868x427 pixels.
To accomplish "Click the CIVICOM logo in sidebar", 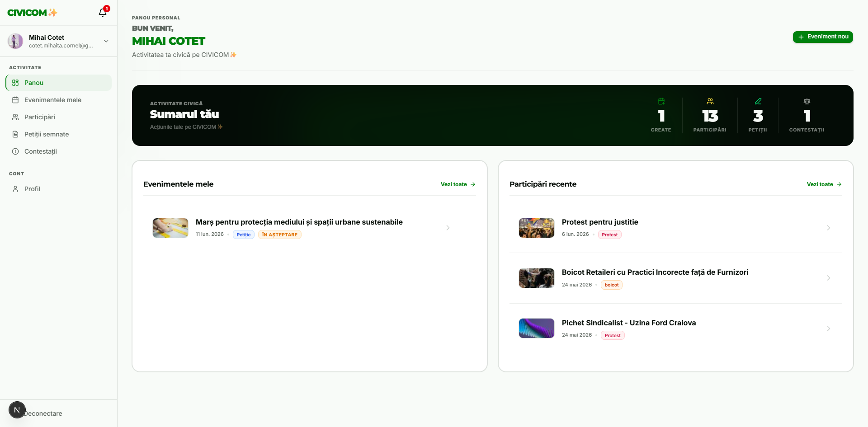I will click(32, 13).
